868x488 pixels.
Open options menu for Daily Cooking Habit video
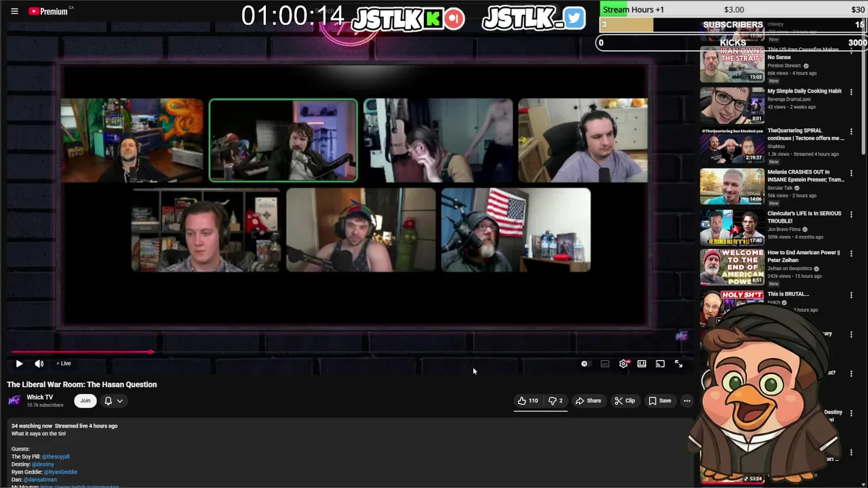click(851, 92)
